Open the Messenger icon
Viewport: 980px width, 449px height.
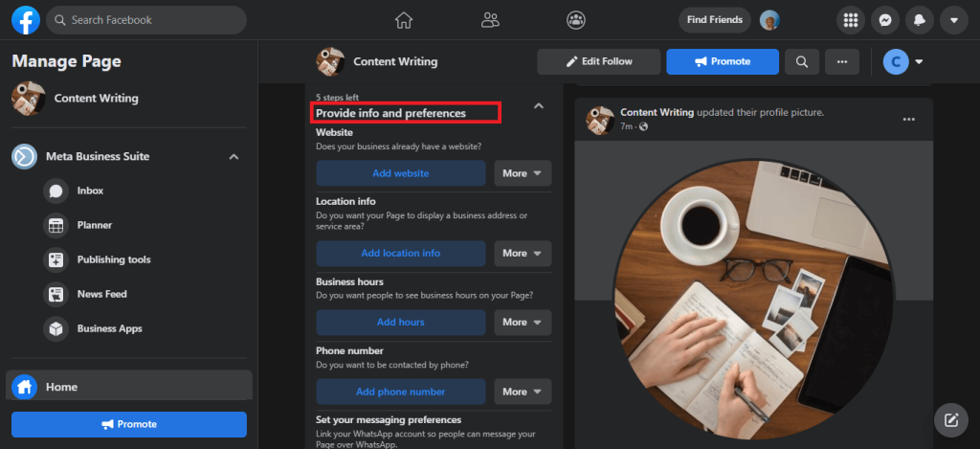pyautogui.click(x=885, y=20)
